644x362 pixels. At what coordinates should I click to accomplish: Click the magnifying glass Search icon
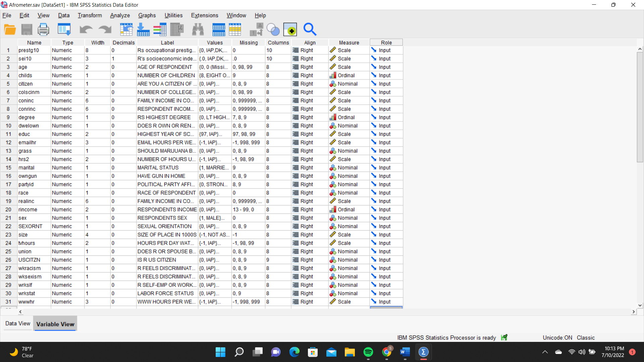pyautogui.click(x=310, y=30)
